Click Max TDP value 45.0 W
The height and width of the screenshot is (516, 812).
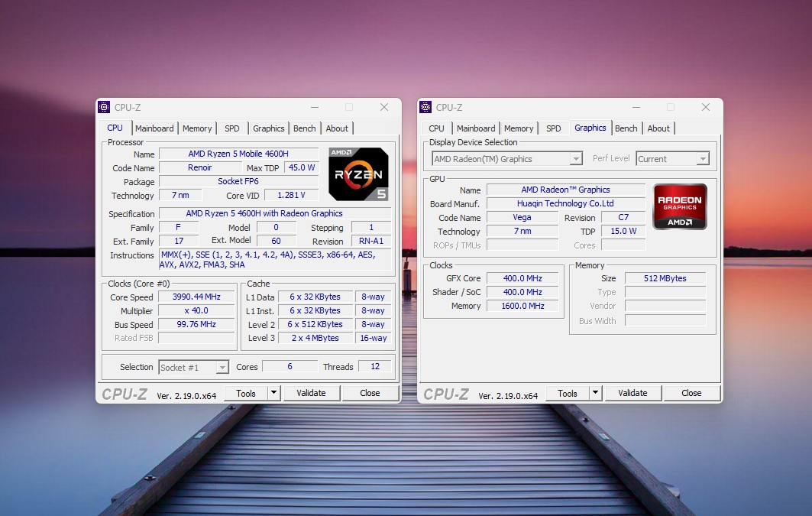(302, 168)
